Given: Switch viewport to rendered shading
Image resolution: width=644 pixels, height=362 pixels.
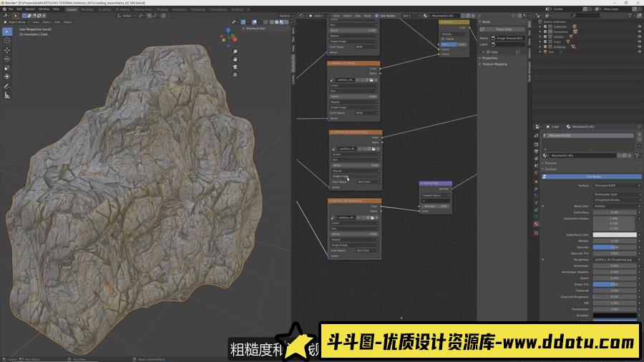Looking at the screenshot, I should 287,22.
